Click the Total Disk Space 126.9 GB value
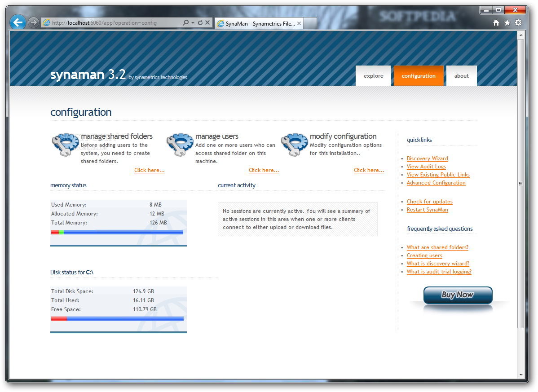 tap(143, 291)
